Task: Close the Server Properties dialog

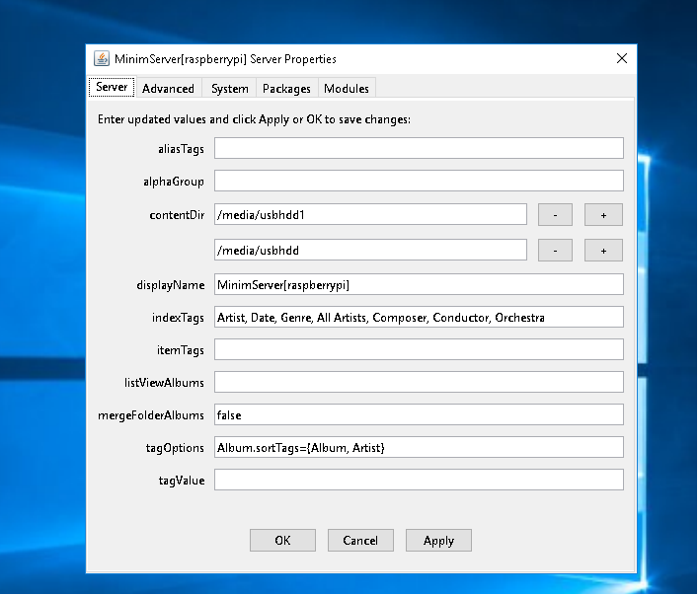Action: click(x=624, y=58)
